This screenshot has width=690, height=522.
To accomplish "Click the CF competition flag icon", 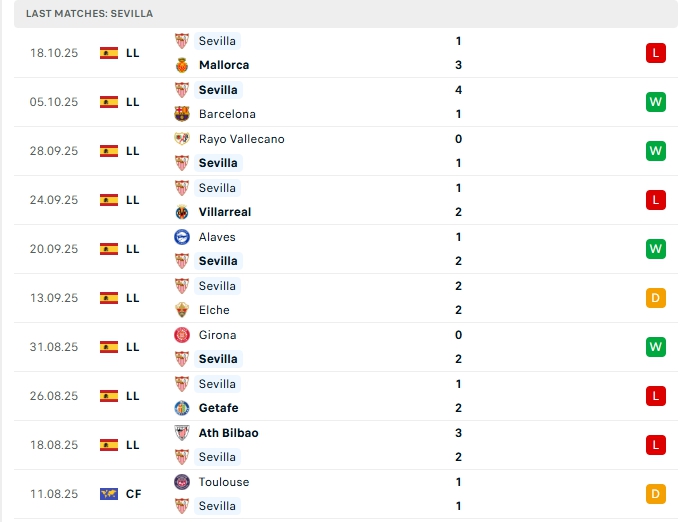I will pyautogui.click(x=109, y=494).
